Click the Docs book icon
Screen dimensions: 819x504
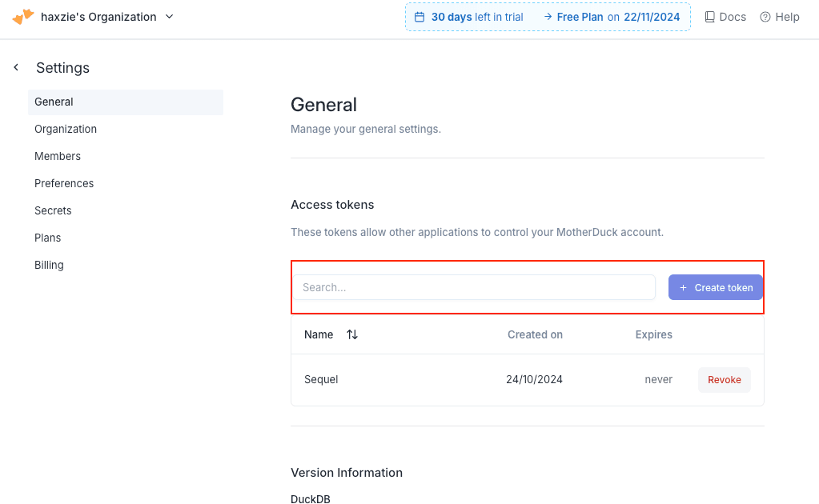[709, 18]
